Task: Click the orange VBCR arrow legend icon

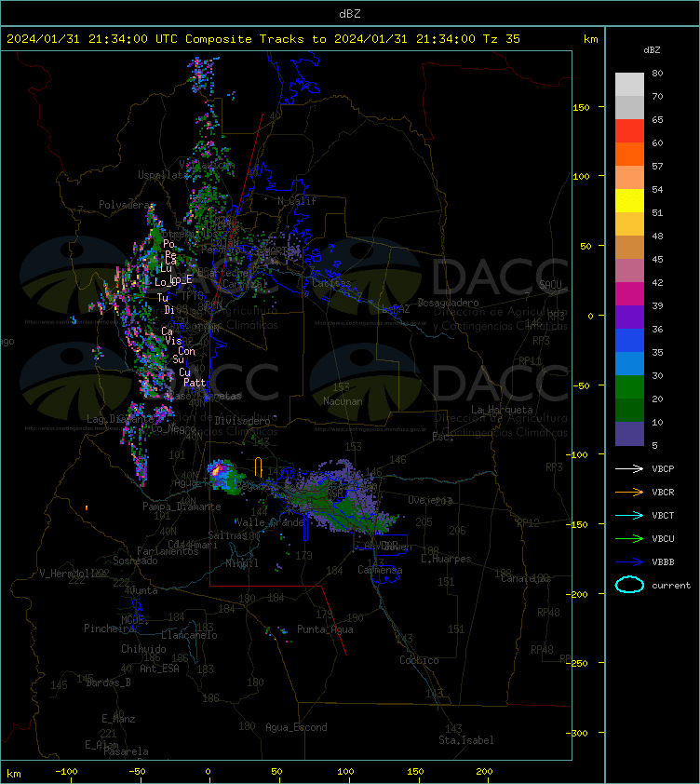Action: (x=629, y=492)
